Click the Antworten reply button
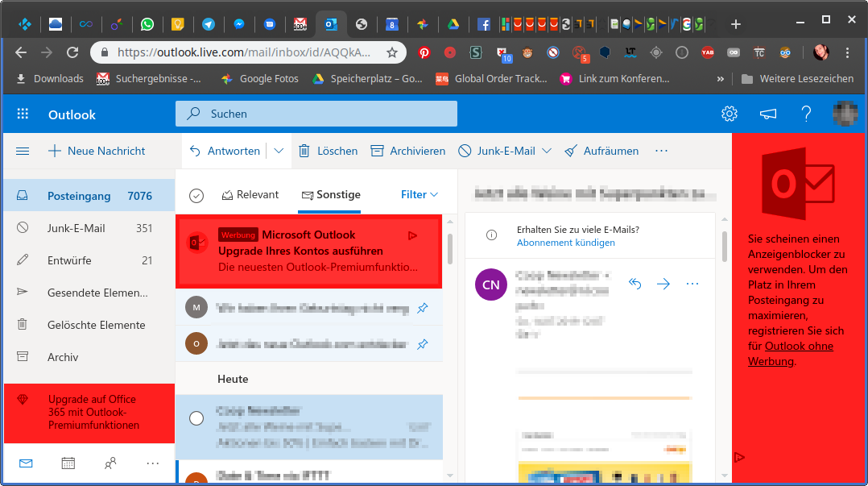This screenshot has height=486, width=868. (225, 151)
